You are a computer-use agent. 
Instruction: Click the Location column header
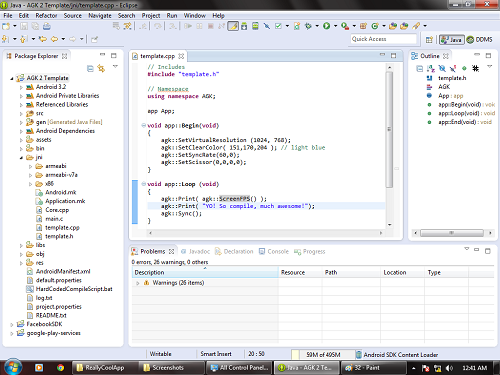click(402, 272)
